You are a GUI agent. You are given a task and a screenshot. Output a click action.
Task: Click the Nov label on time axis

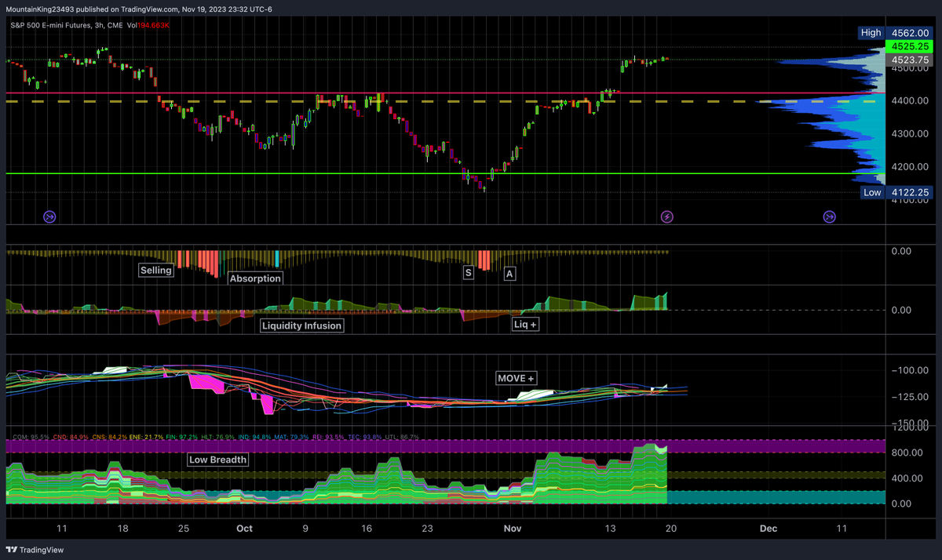point(511,529)
